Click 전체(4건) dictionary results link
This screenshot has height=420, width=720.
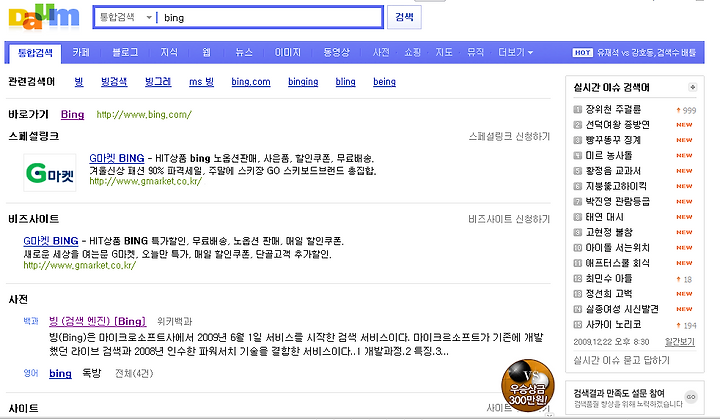(134, 374)
